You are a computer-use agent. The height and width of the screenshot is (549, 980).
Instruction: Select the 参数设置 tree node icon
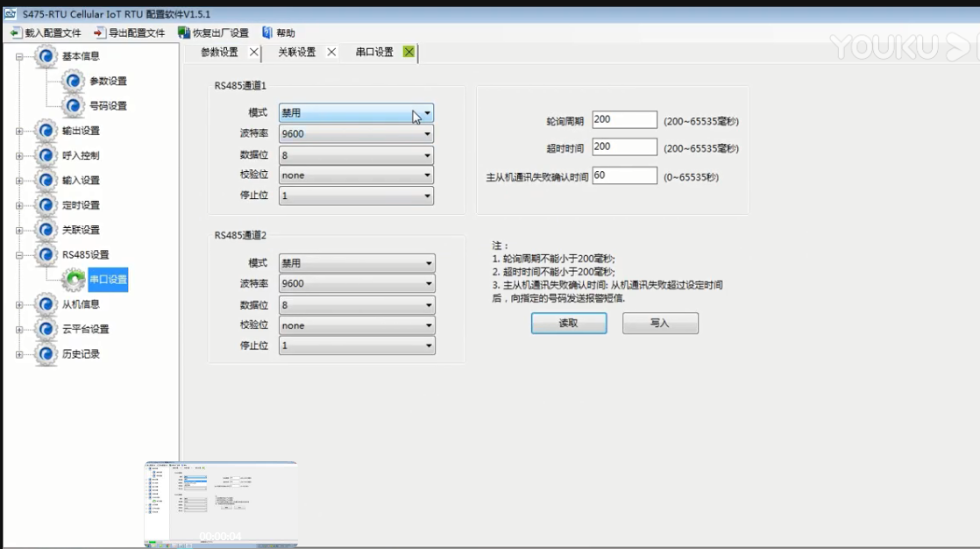pyautogui.click(x=73, y=81)
